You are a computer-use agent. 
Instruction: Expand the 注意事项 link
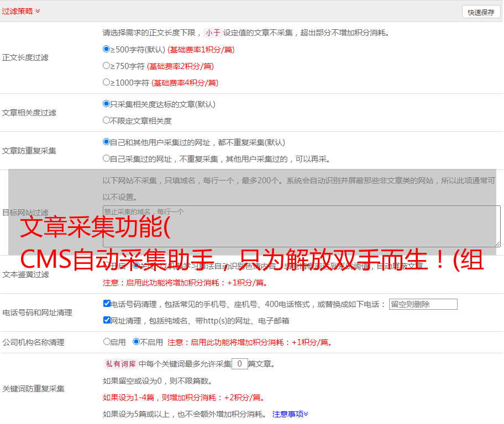(290, 414)
